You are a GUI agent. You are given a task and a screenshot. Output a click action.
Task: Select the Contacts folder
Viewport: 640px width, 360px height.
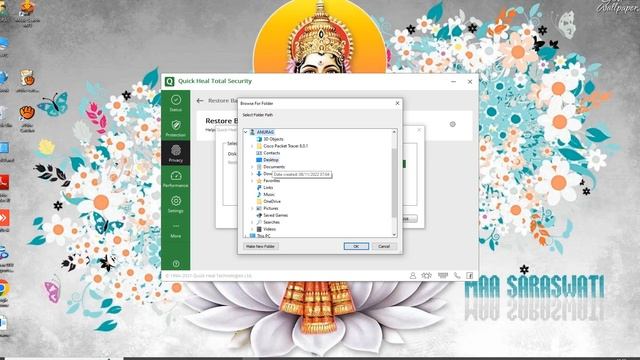[x=268, y=153]
